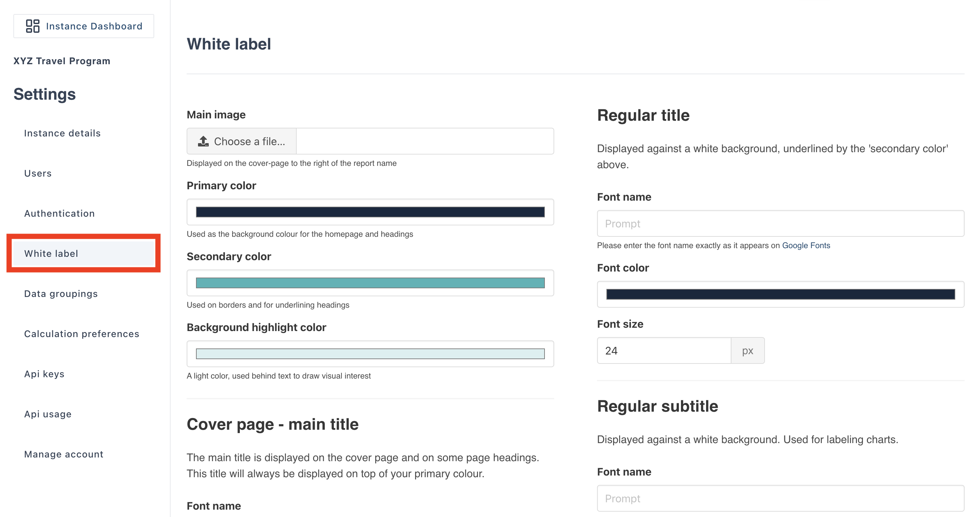View Api usage page
Image resolution: width=980 pixels, height=517 pixels.
48,414
